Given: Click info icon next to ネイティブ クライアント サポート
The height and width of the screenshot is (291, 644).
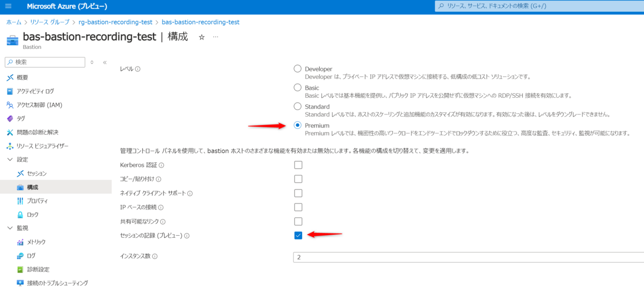Looking at the screenshot, I should [x=189, y=193].
